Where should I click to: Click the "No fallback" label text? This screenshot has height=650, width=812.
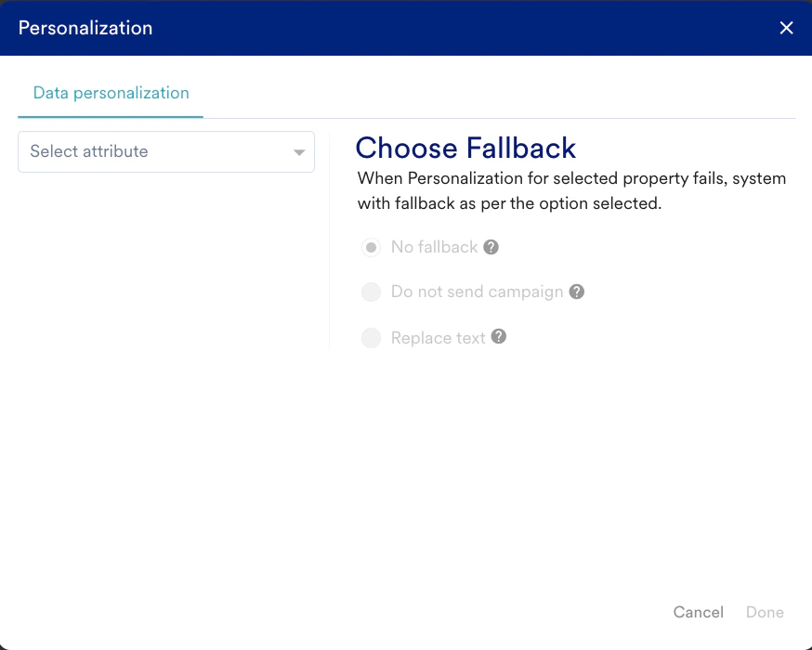tap(434, 247)
